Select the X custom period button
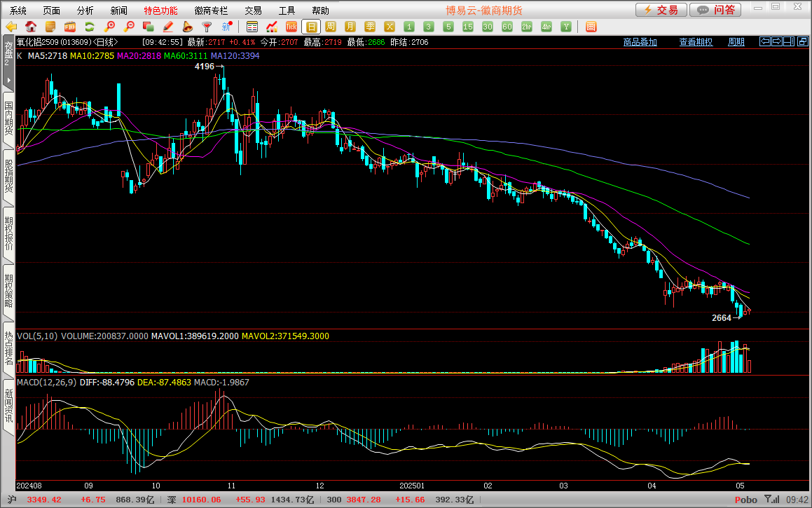This screenshot has width=812, height=508. 390,27
